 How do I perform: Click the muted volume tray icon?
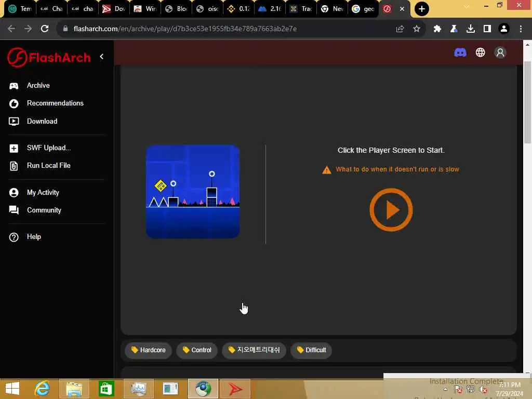tap(483, 390)
